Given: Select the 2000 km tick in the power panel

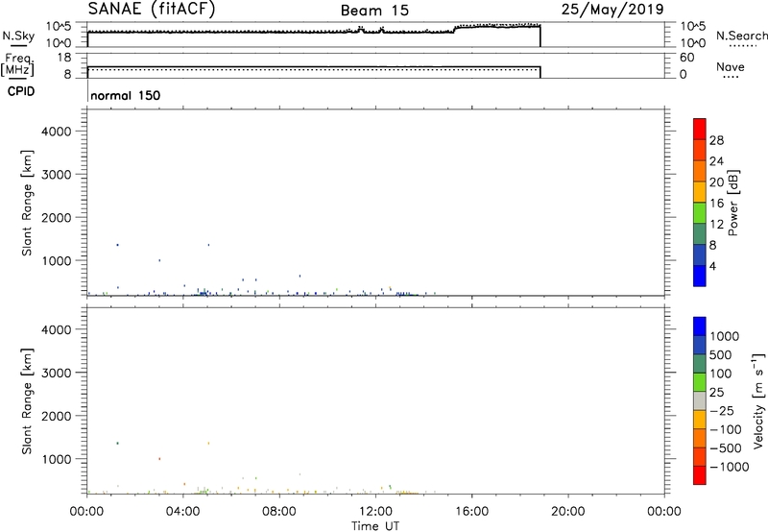Looking at the screenshot, I should pos(57,217).
